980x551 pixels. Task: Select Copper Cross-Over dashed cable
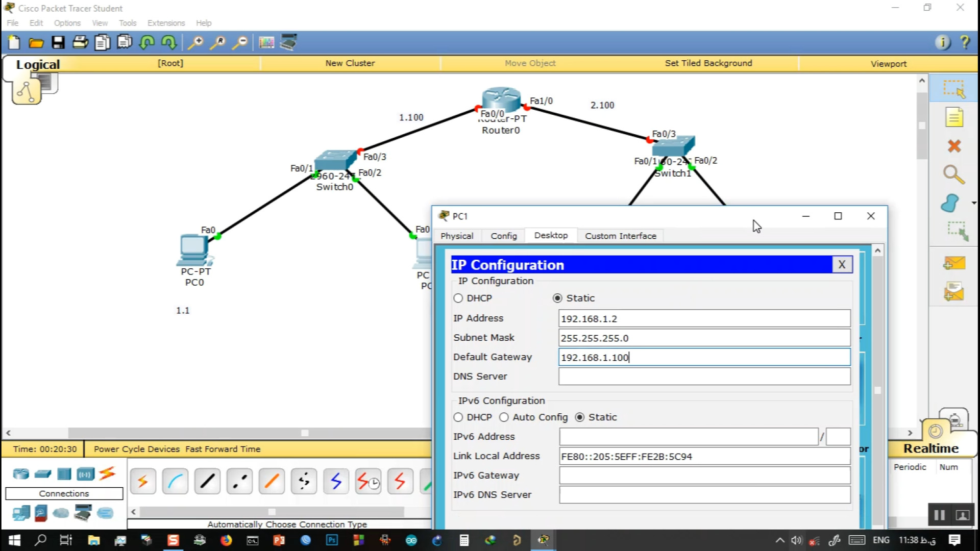pyautogui.click(x=239, y=481)
